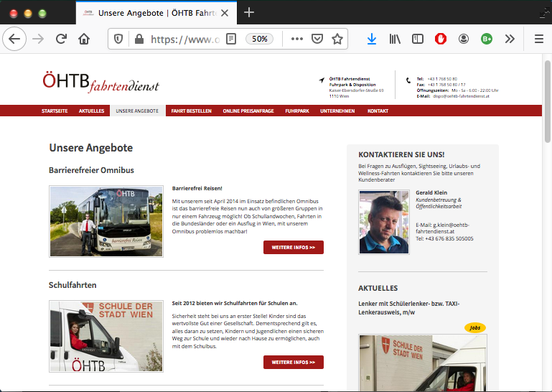Screen dimensions: 552x392
Task: Toggle the sidebar view
Action: point(418,39)
